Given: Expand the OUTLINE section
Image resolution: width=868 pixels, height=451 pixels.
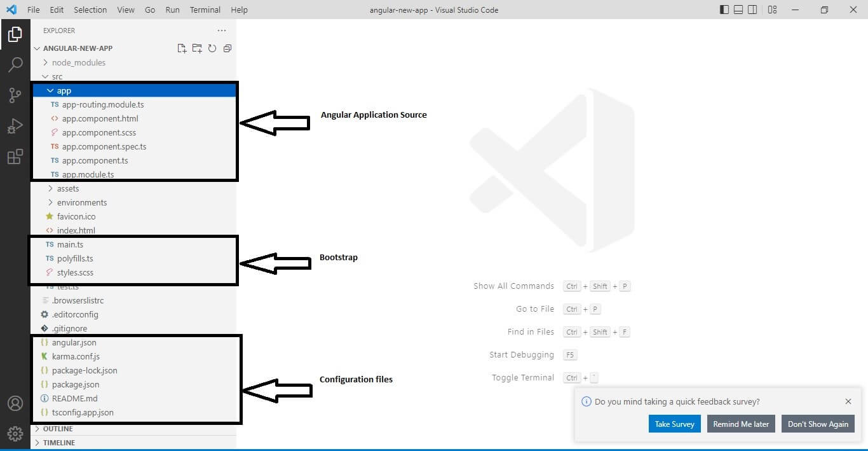Looking at the screenshot, I should coord(58,429).
